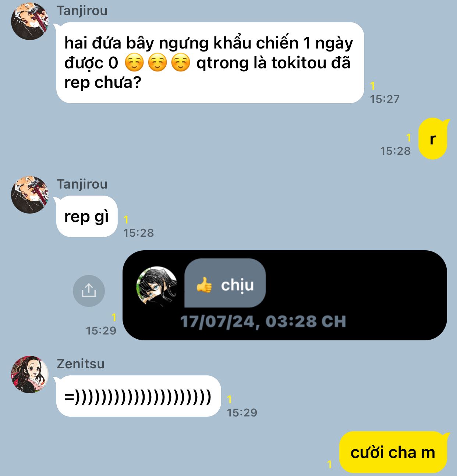Open Tanjirou's avatar on the first message
The height and width of the screenshot is (476, 457).
point(30,21)
